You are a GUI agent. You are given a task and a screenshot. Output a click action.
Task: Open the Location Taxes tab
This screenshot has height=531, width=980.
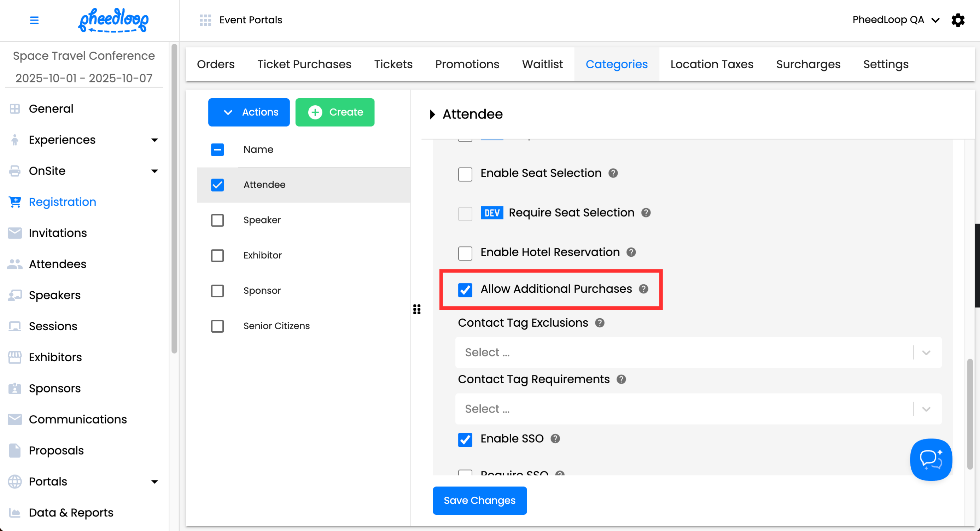click(x=711, y=64)
